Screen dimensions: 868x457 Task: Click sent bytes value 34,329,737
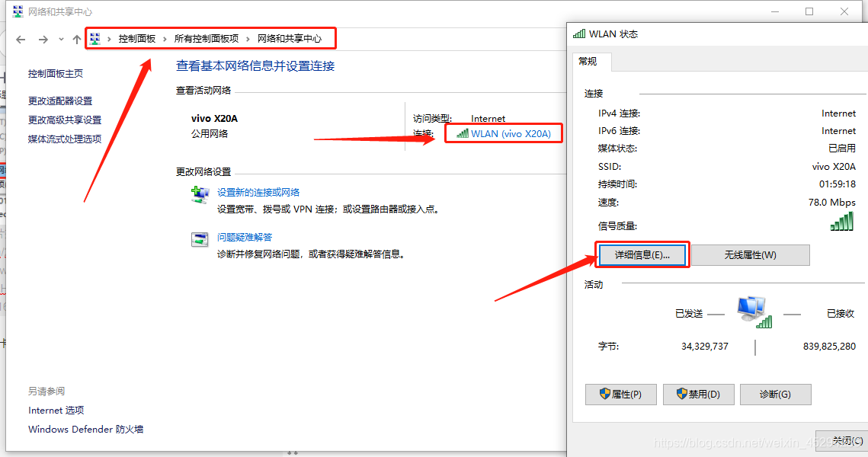coord(705,347)
